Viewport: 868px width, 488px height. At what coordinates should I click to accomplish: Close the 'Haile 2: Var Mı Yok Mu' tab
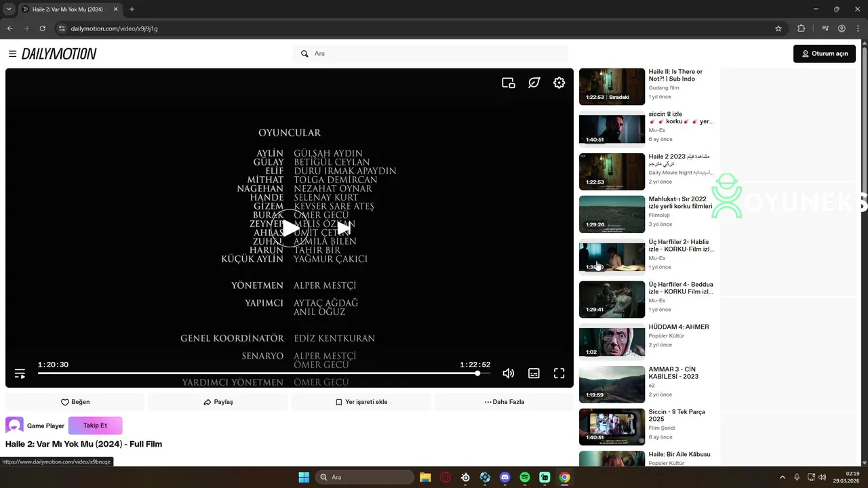coord(115,9)
